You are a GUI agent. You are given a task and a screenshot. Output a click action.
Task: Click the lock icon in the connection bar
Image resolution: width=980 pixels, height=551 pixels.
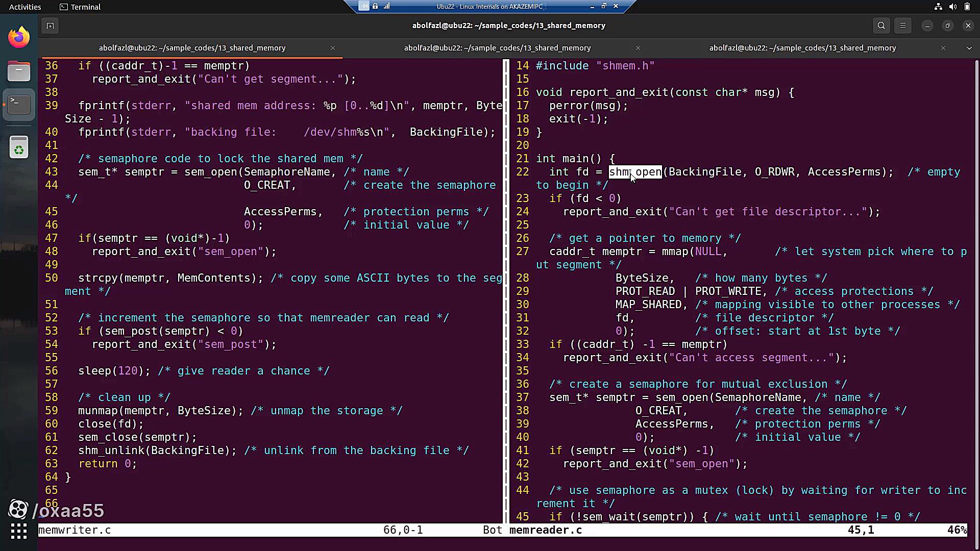375,6
